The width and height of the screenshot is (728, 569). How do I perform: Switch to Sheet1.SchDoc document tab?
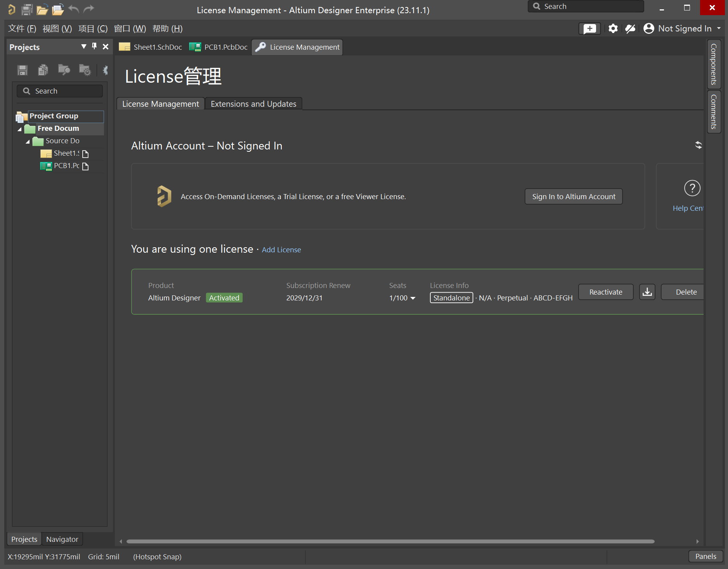(151, 47)
